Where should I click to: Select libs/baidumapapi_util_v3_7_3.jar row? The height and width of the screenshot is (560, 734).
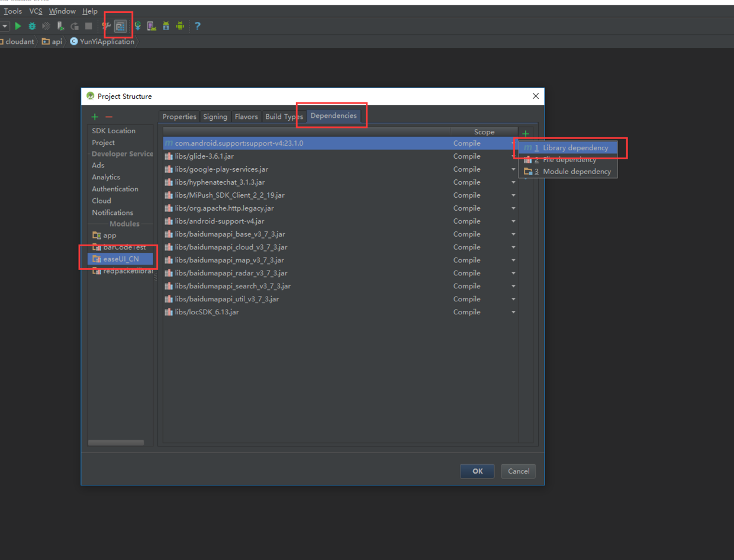point(340,299)
